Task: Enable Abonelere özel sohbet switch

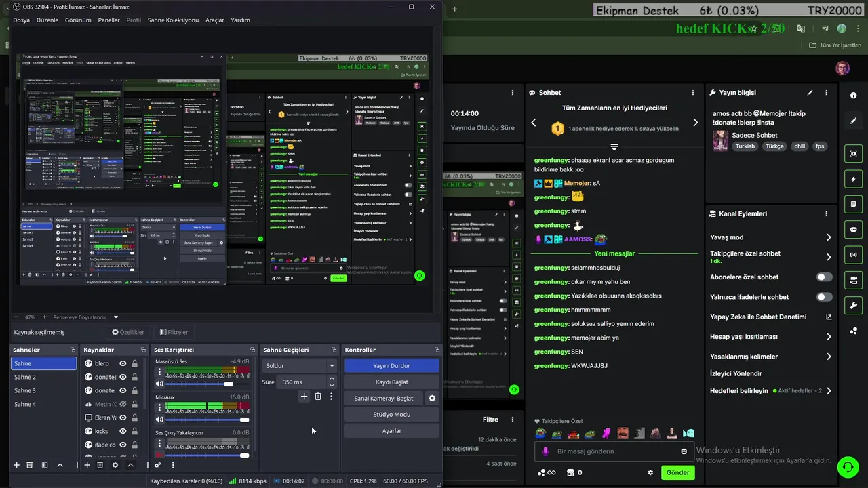Action: click(824, 277)
